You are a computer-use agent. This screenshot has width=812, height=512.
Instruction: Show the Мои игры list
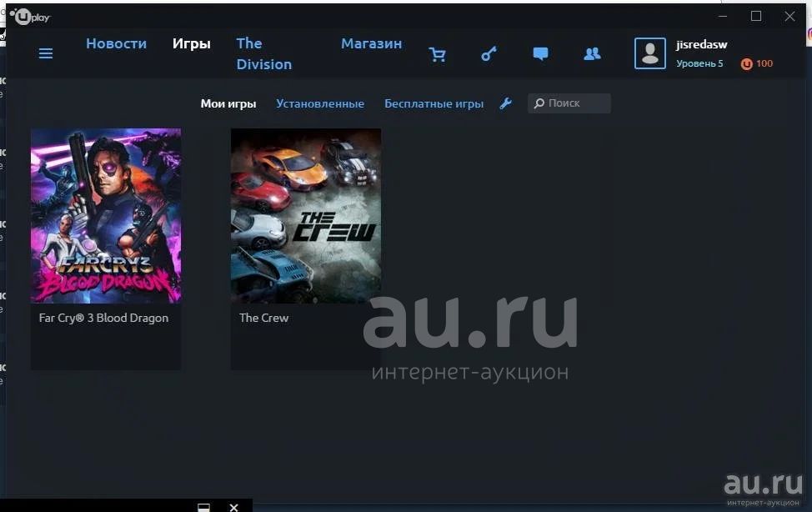point(228,103)
